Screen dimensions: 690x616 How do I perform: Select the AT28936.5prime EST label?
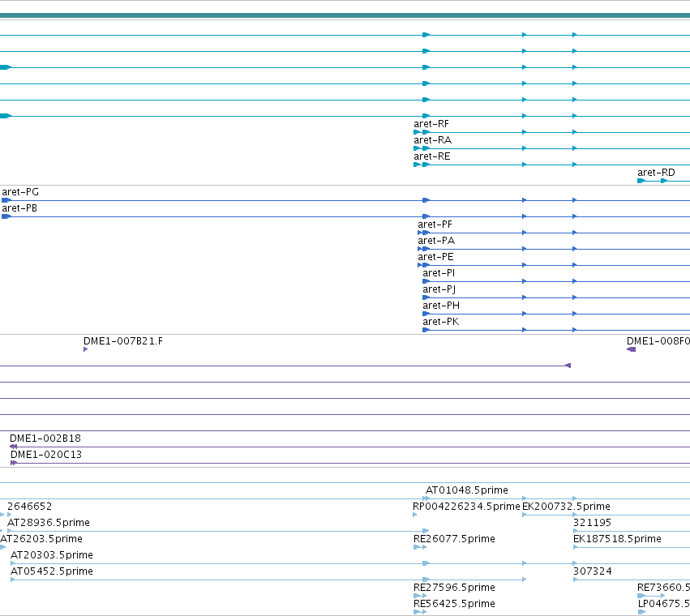tap(49, 523)
